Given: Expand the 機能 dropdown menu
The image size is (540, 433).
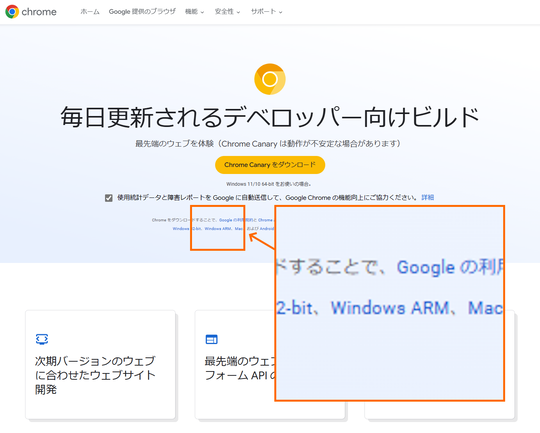Looking at the screenshot, I should [195, 12].
